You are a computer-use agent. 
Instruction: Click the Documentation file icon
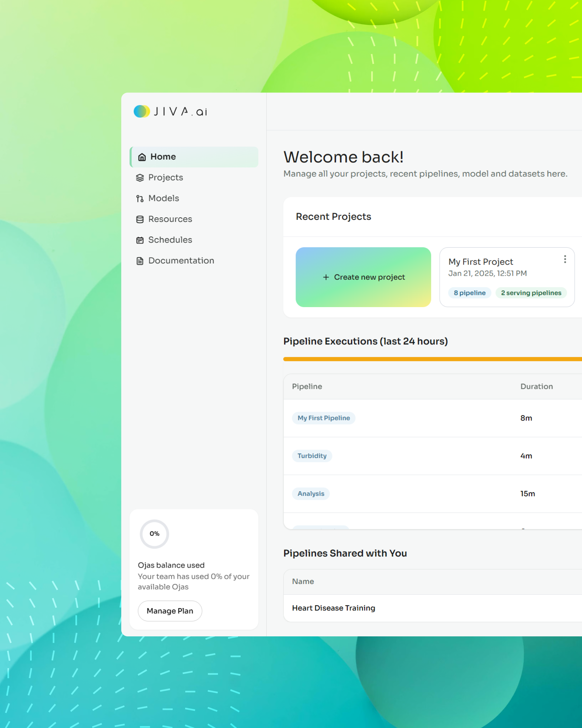tap(140, 261)
